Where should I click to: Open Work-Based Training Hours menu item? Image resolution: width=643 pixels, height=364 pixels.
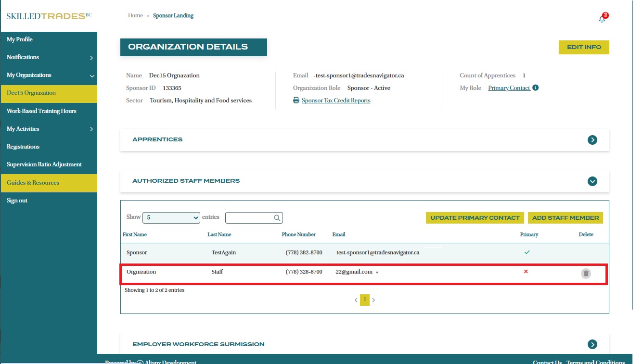pyautogui.click(x=41, y=111)
